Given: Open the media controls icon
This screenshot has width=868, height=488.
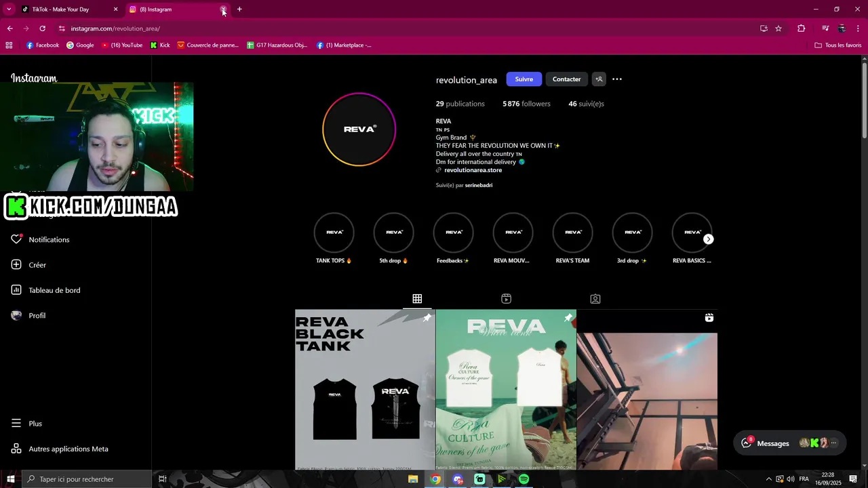Looking at the screenshot, I should click(x=825, y=28).
